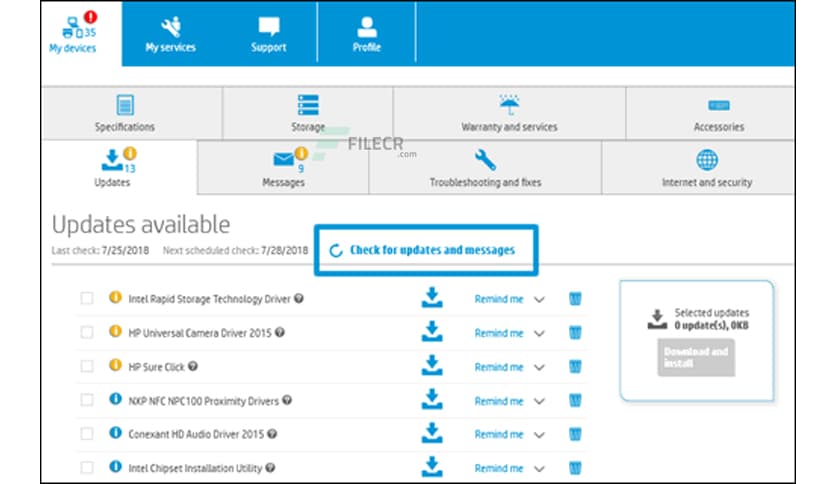Click the Download and install button
This screenshot has height=484, width=836.
coord(696,358)
